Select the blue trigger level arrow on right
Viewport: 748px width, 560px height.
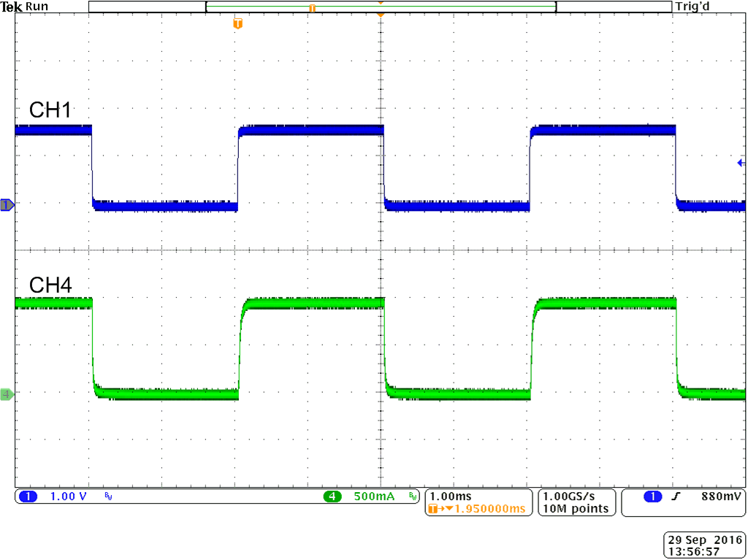741,164
